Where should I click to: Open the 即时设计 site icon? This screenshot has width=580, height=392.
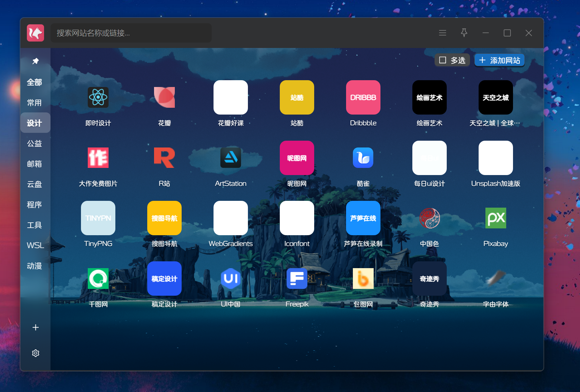[x=98, y=97]
